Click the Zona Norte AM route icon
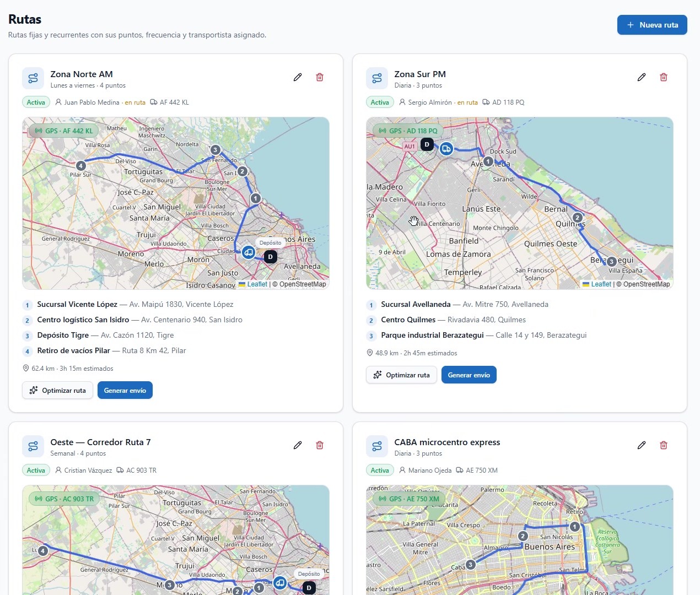Viewport: 700px width, 595px height. tap(33, 78)
